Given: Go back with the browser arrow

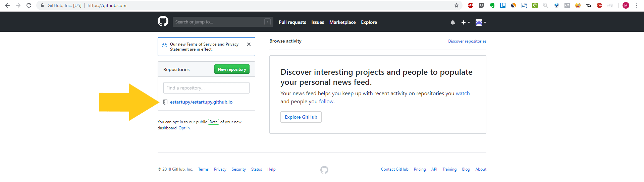Looking at the screenshot, I should 7,5.
